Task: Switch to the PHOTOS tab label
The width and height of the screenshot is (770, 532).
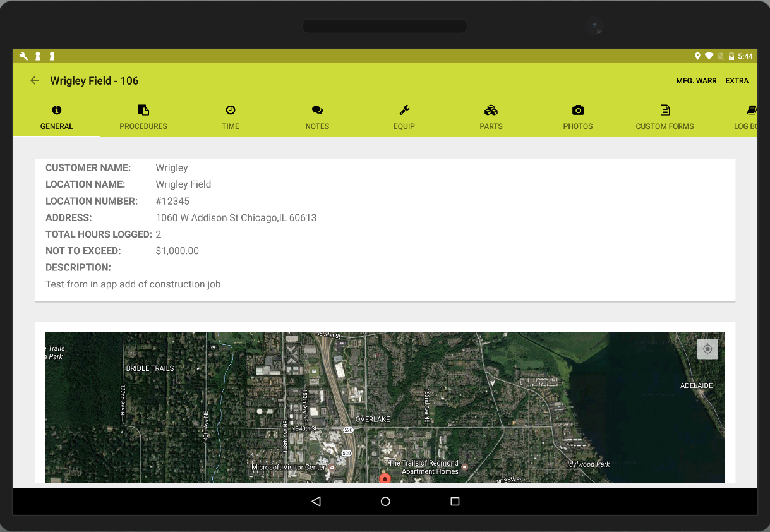Action: 578,126
